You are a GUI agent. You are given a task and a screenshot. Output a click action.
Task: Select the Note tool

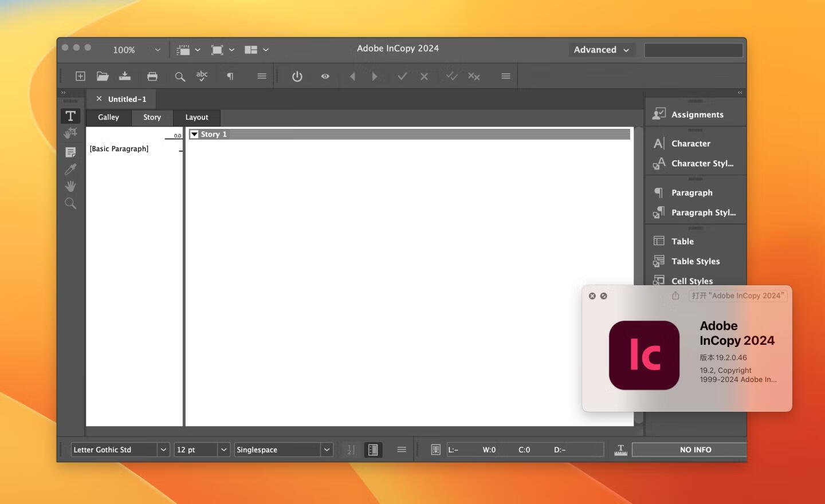(70, 152)
